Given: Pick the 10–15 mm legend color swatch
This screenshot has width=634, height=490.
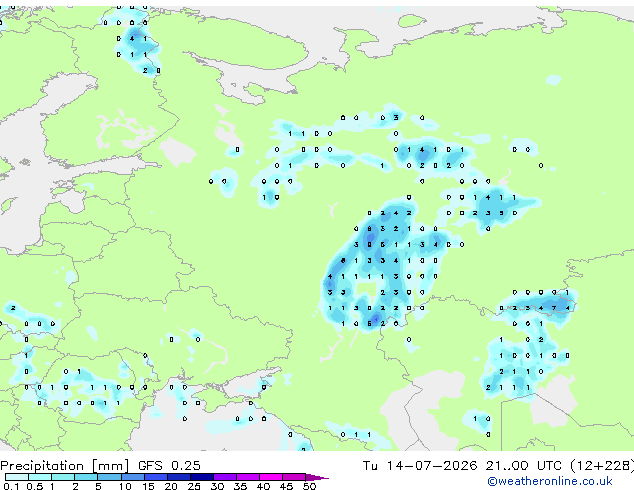Looking at the screenshot, I should (132, 477).
